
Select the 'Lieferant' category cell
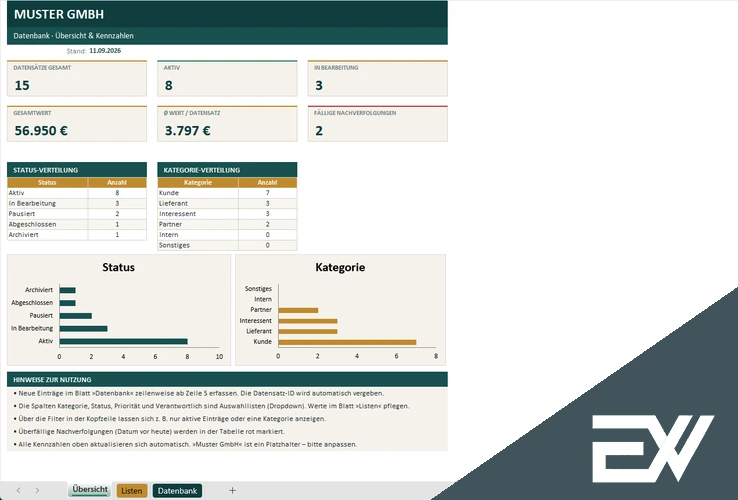pyautogui.click(x=198, y=203)
